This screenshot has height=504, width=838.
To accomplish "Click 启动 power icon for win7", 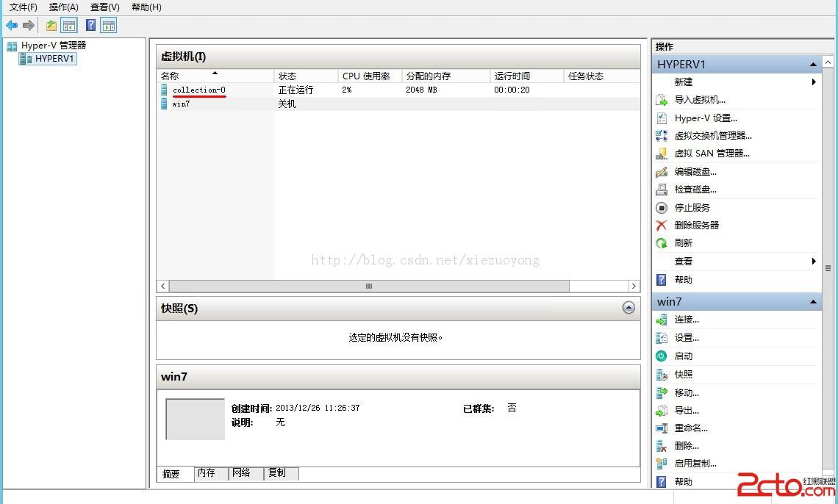I will click(662, 356).
